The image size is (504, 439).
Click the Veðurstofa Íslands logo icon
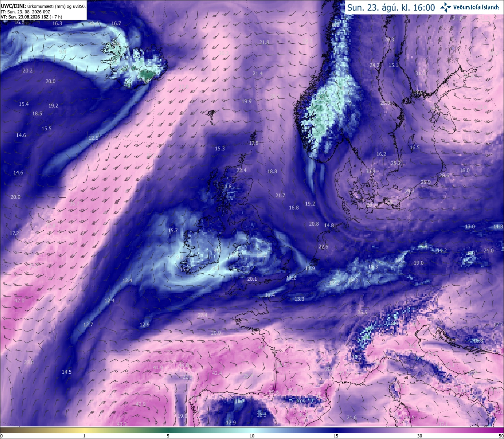click(445, 7)
